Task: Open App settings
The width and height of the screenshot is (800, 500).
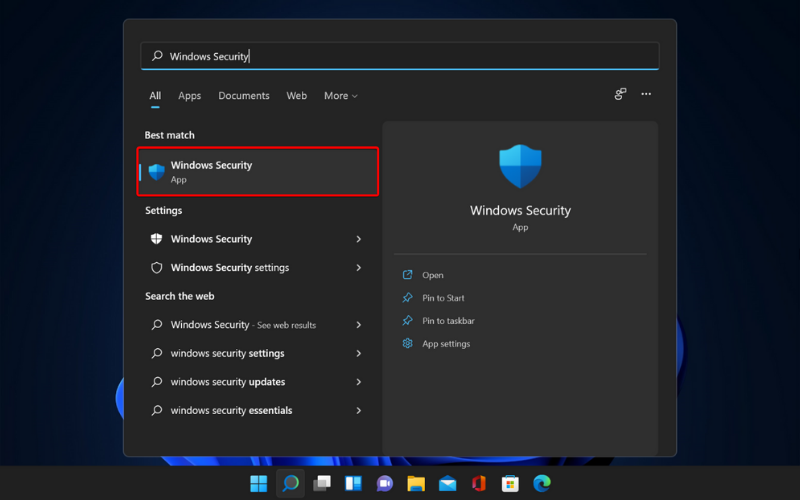Action: tap(446, 344)
